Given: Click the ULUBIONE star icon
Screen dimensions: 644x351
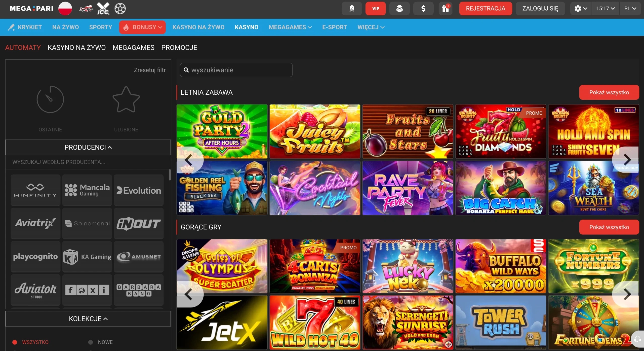Looking at the screenshot, I should point(126,99).
